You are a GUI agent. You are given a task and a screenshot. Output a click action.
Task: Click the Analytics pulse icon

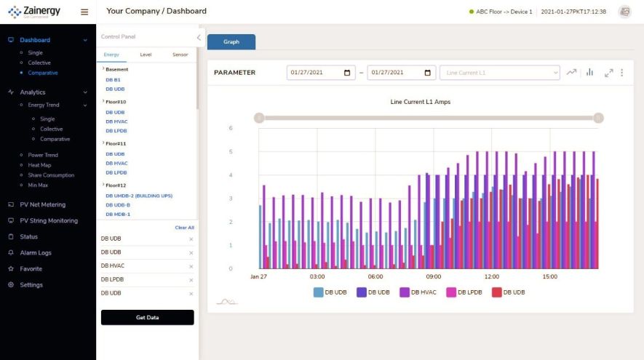(11, 92)
